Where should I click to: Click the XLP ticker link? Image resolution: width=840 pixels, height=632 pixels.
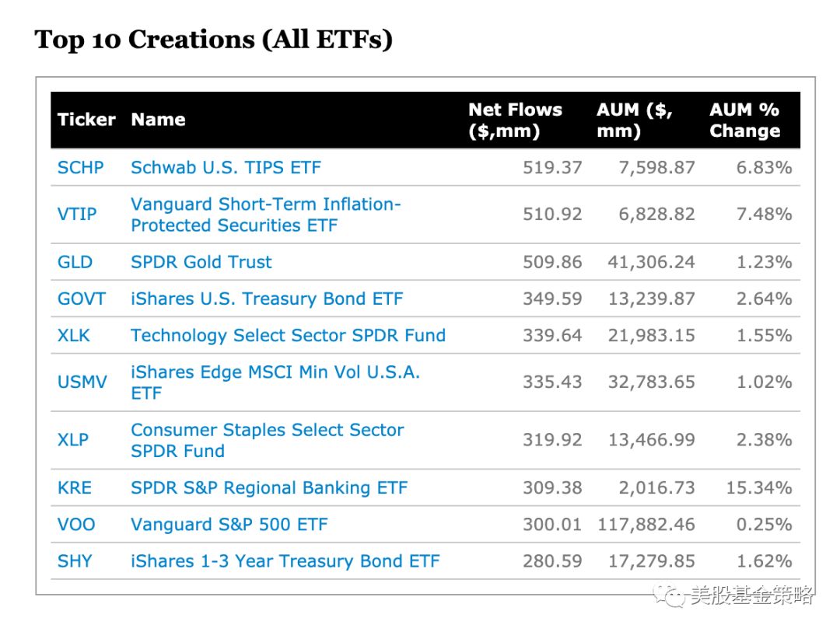73,440
